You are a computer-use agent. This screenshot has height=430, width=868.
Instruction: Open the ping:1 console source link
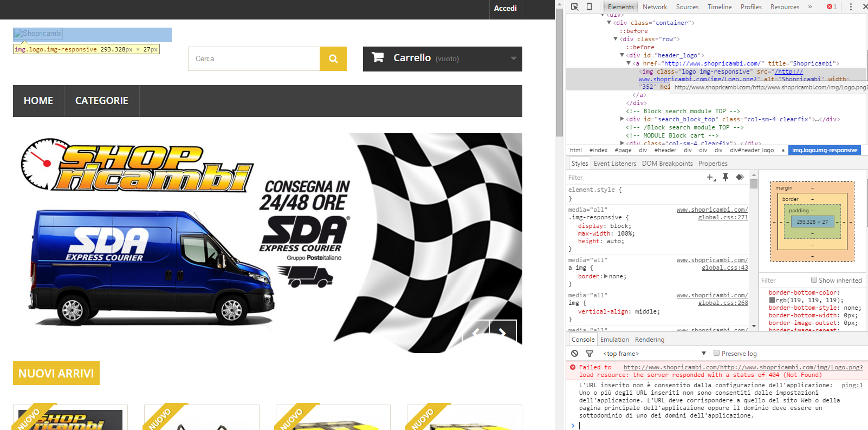(852, 385)
